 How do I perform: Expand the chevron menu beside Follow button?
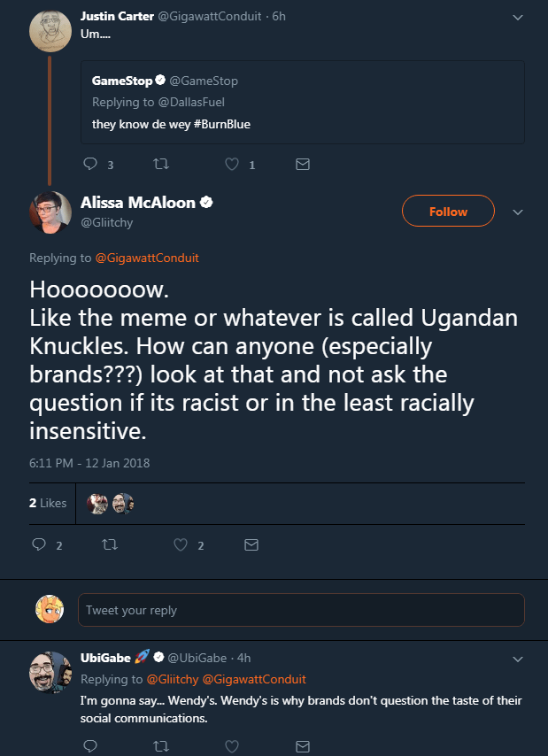pos(518,212)
